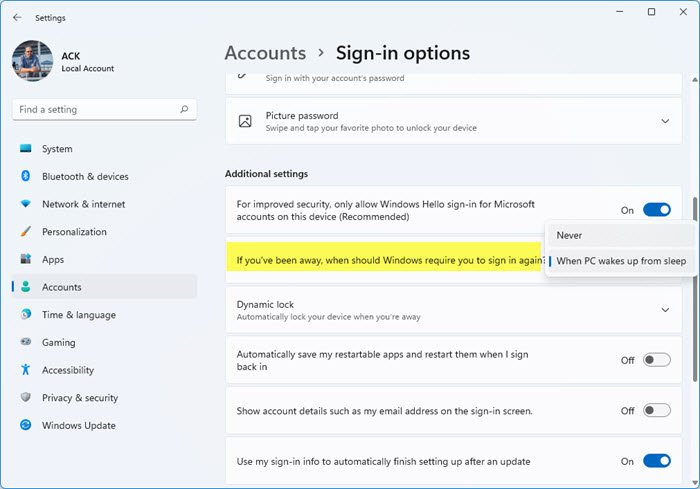
Task: Click scrollbar up arrow
Action: tap(695, 80)
